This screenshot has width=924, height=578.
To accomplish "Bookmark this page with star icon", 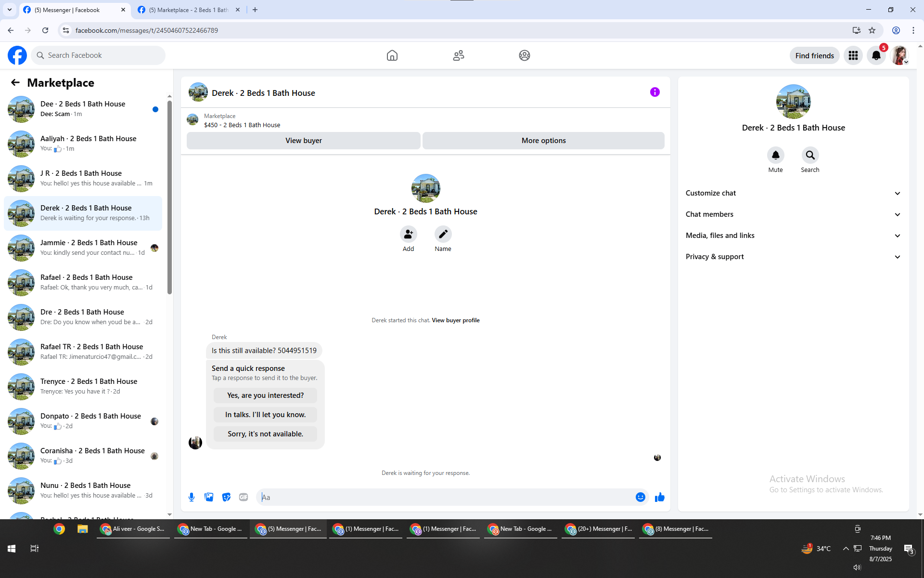I will pyautogui.click(x=872, y=30).
